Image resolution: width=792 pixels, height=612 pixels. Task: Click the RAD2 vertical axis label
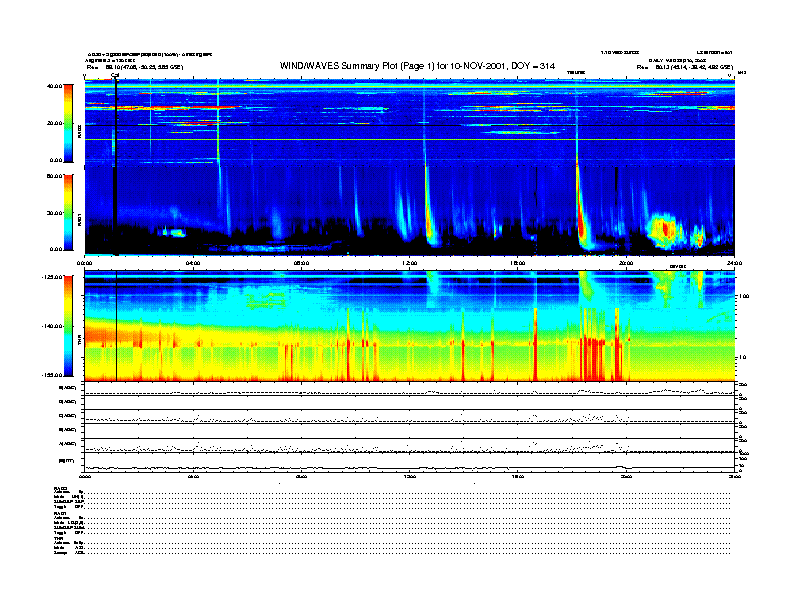click(79, 131)
